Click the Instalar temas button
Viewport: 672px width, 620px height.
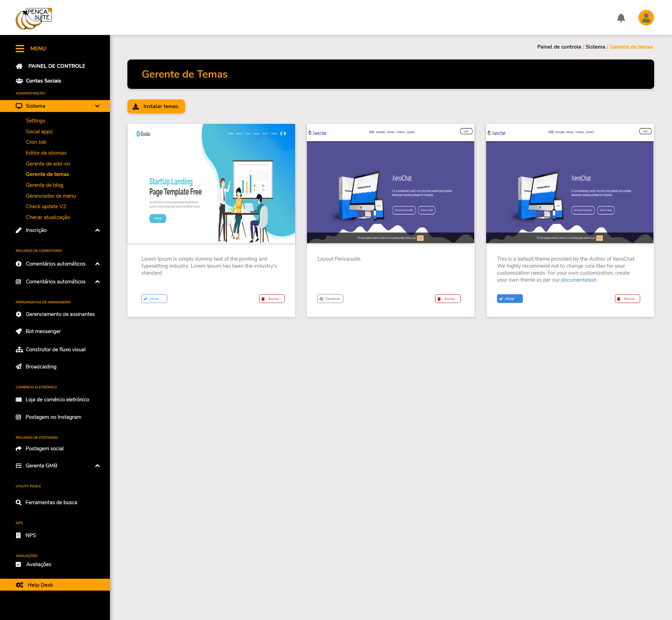point(156,106)
